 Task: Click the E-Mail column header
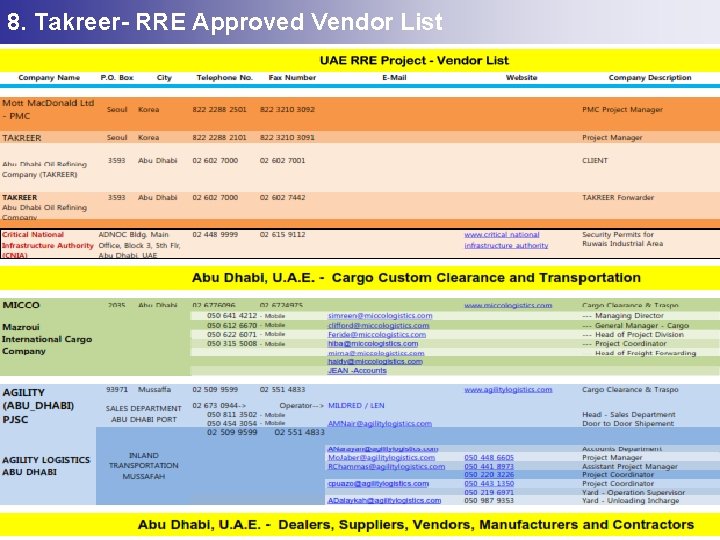click(x=394, y=78)
